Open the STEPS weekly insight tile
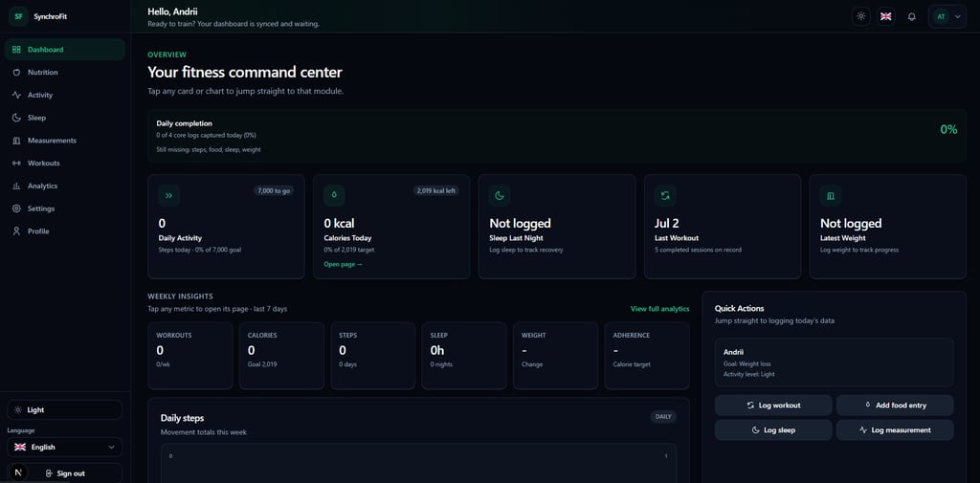980x483 pixels. [x=372, y=356]
